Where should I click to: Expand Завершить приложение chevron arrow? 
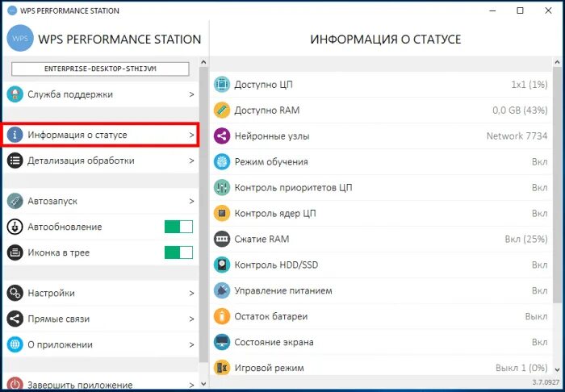click(192, 385)
